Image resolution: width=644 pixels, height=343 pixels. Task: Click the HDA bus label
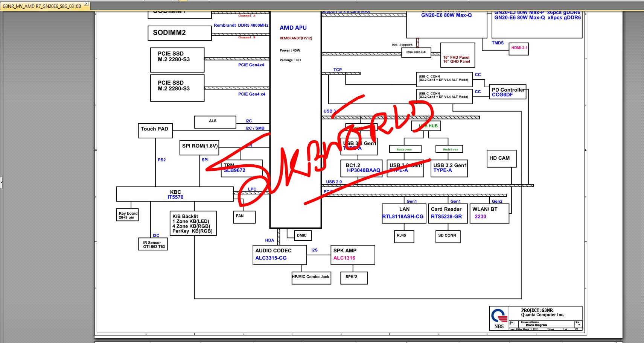(269, 240)
